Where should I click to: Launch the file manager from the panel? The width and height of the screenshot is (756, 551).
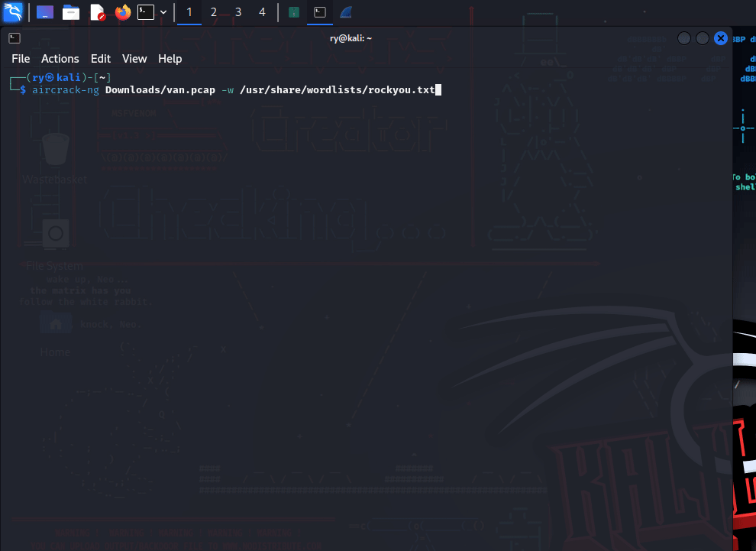[x=71, y=12]
